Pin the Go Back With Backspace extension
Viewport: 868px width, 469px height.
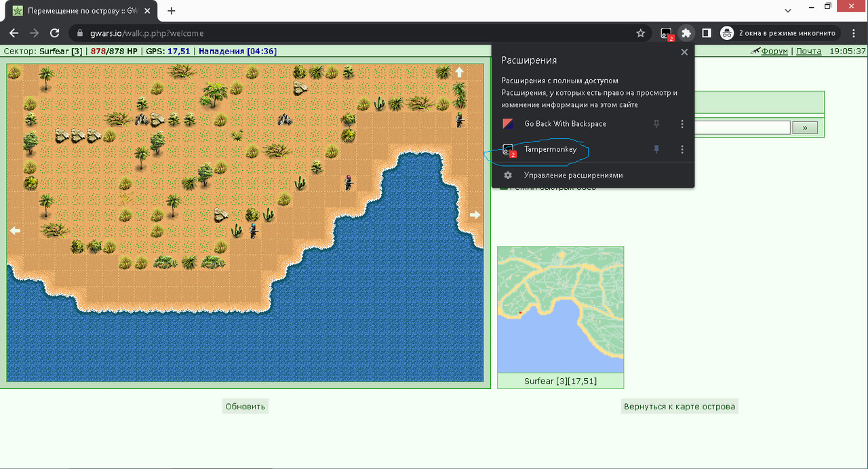coord(656,124)
